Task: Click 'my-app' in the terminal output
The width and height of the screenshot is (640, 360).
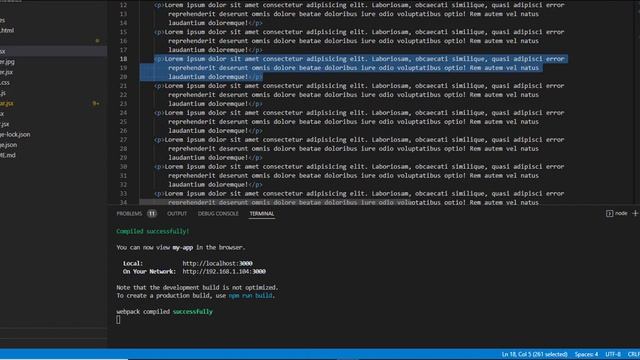Action: tap(182, 247)
